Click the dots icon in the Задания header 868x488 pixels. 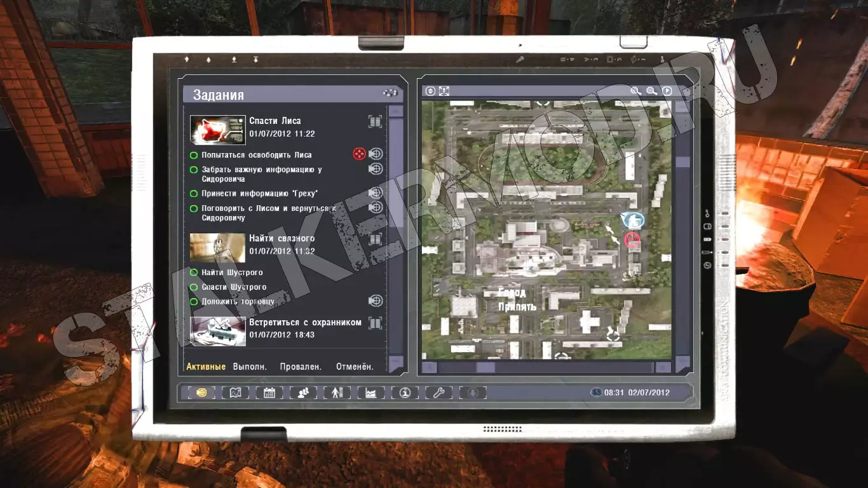390,93
